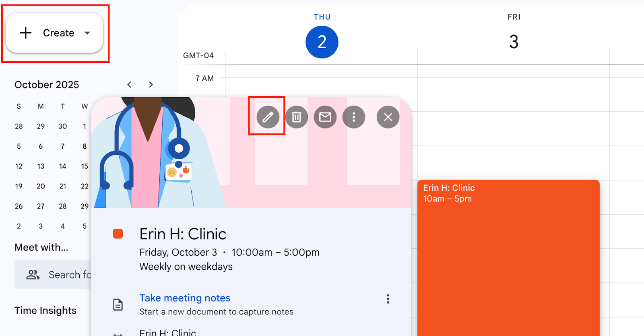Click the orange event color dot
Image resolution: width=644 pixels, height=336 pixels.
coord(118,234)
